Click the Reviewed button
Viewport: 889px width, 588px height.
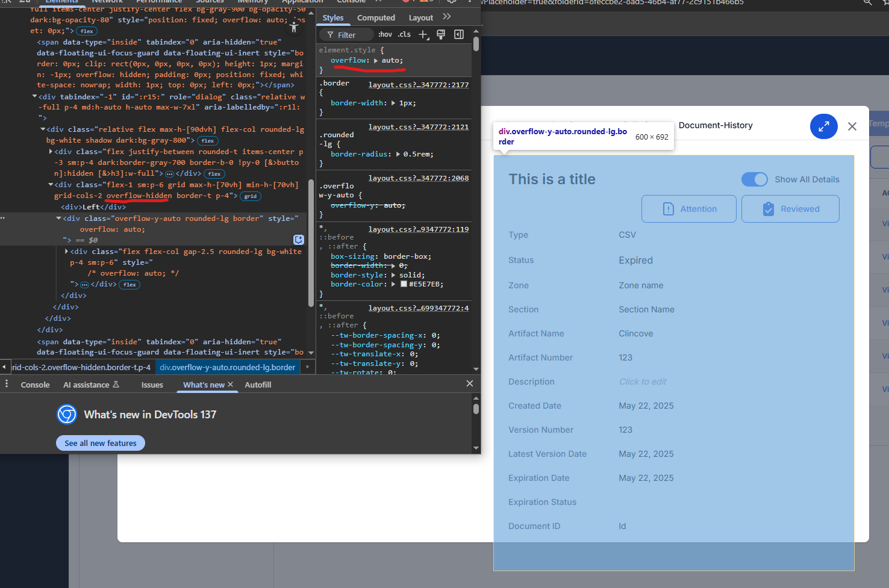click(790, 209)
